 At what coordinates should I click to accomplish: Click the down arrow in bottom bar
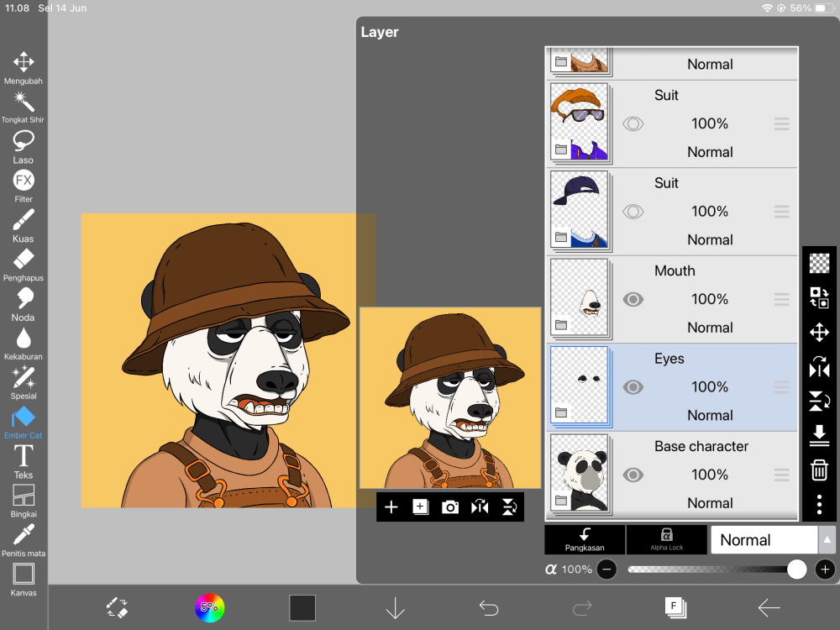(396, 608)
